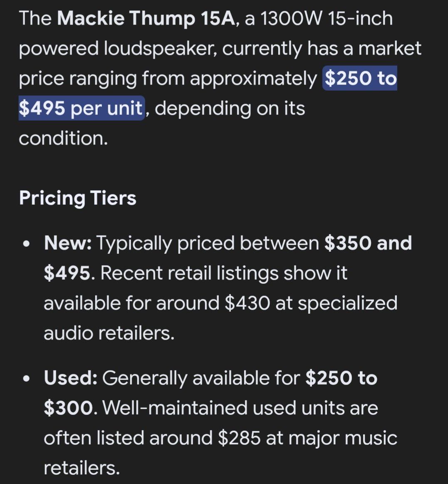The height and width of the screenshot is (484, 448).
Task: Select the bold "New:" label
Action: point(68,243)
